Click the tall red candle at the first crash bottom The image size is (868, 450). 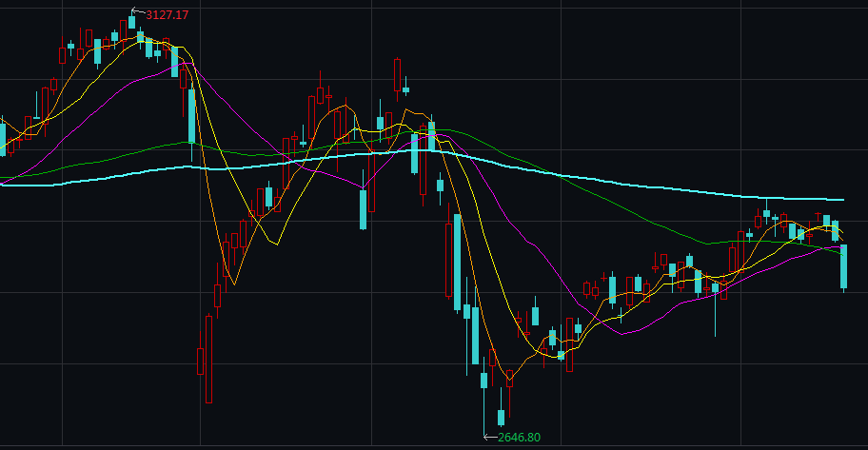[207, 358]
